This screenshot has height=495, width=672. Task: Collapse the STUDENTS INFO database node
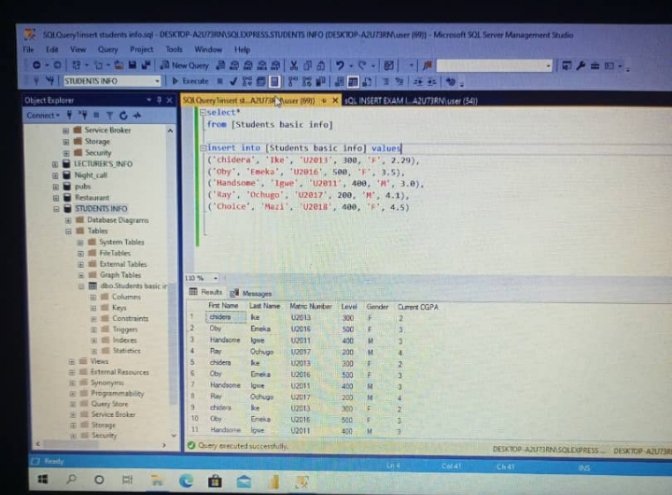click(56, 209)
